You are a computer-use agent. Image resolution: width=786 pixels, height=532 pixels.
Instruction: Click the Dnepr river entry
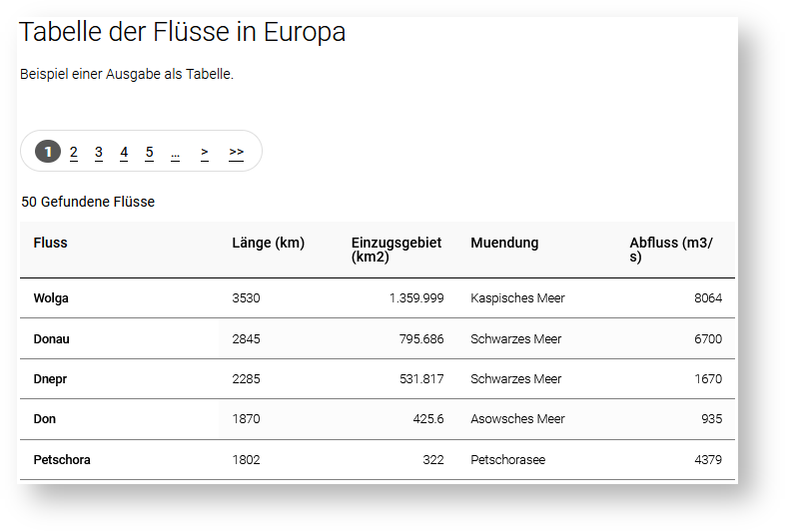(x=49, y=379)
